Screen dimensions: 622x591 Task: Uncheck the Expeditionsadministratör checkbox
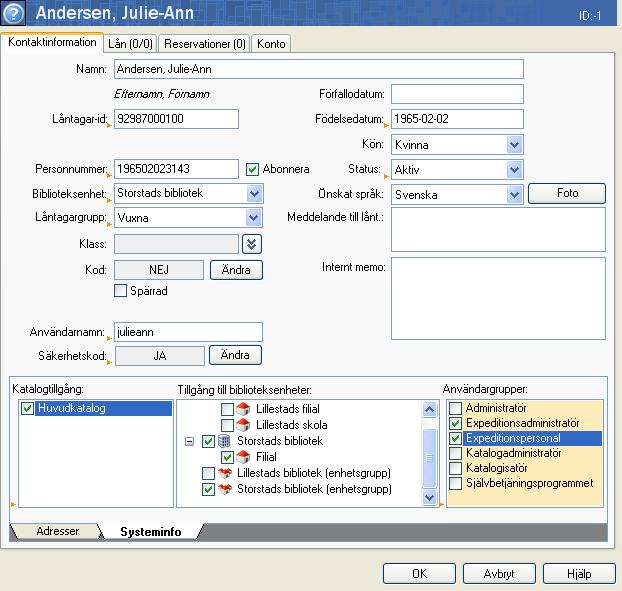455,423
